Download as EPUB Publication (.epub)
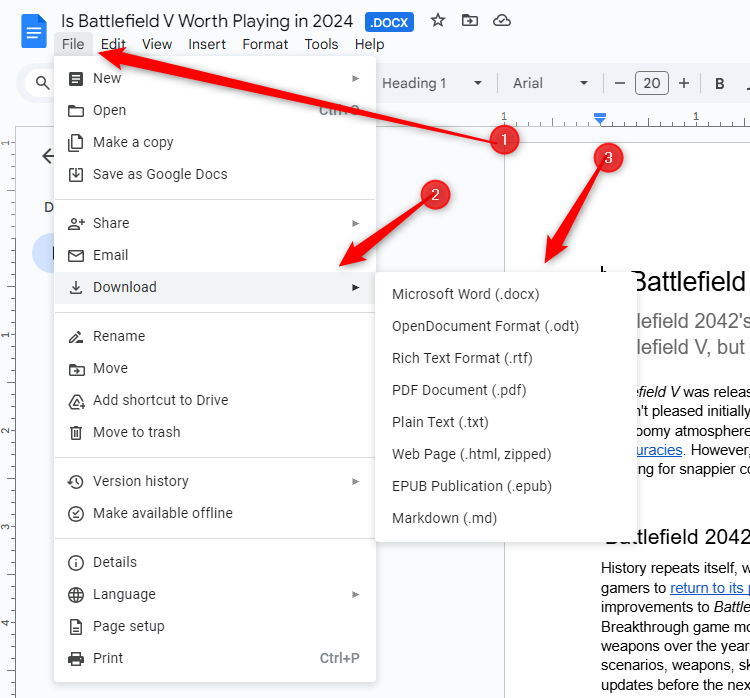The width and height of the screenshot is (750, 698). point(506,486)
